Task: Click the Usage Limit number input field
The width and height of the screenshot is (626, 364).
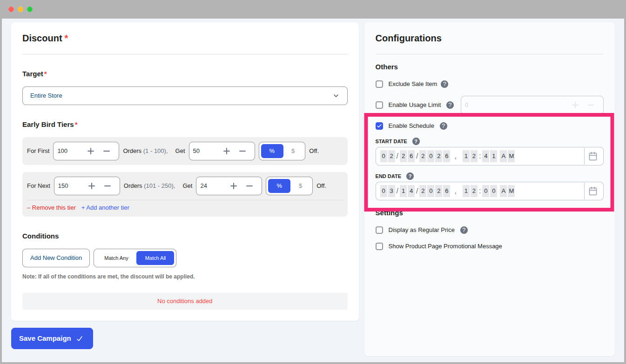Action: coord(512,105)
